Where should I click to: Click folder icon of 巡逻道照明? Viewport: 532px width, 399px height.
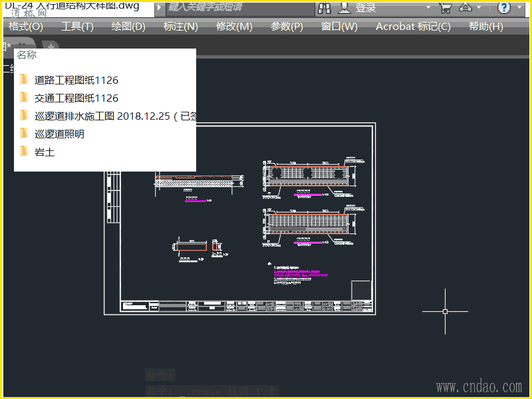pos(24,134)
